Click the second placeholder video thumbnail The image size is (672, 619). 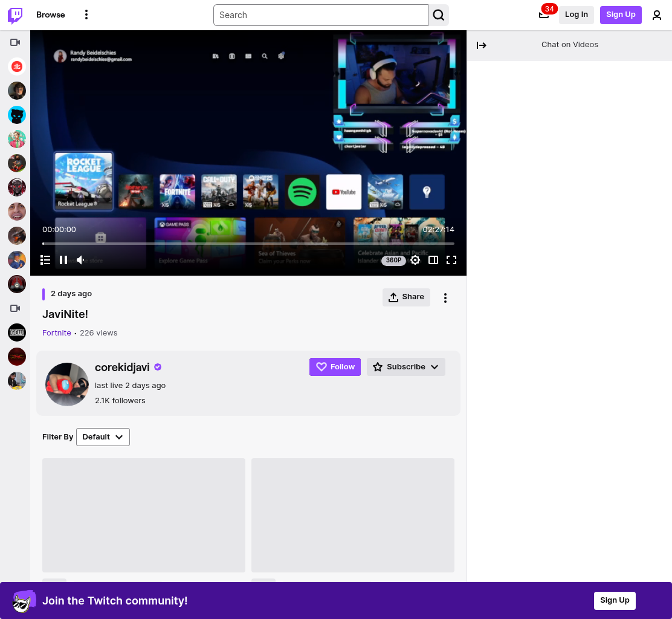click(x=353, y=515)
